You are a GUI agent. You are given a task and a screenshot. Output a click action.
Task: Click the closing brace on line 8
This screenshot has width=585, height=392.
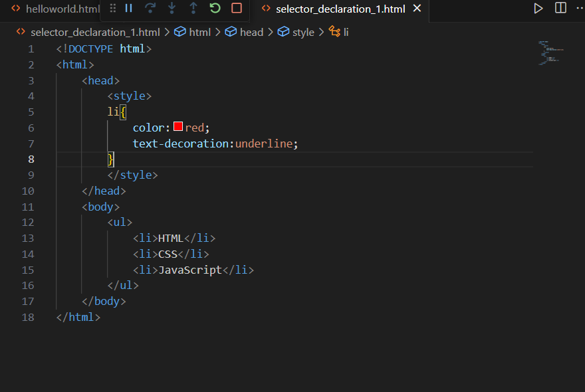point(111,159)
